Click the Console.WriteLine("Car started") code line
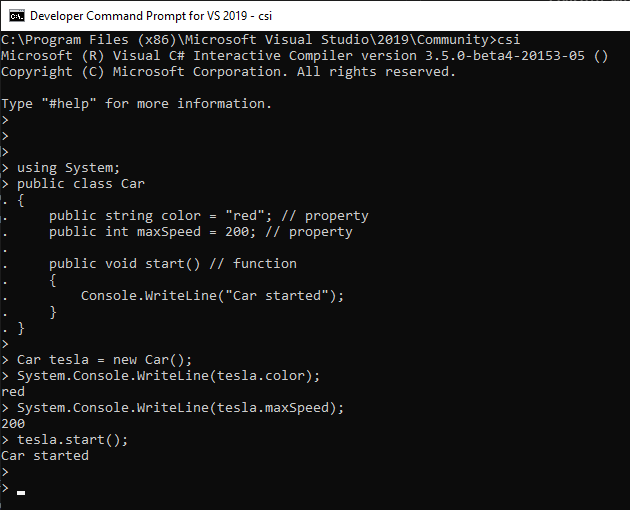 (212, 296)
